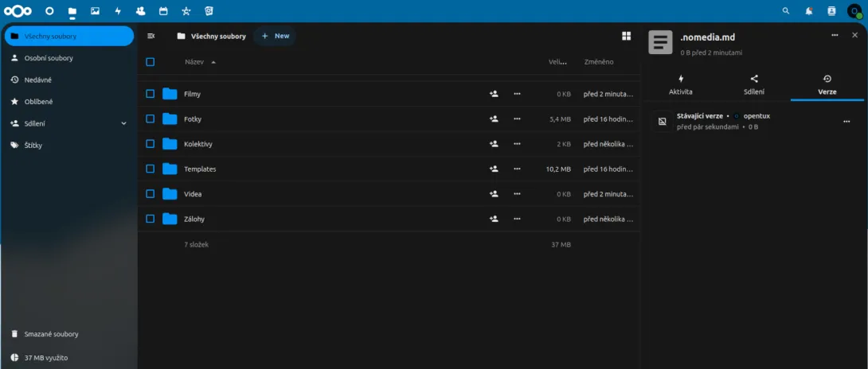Open the Calendar app icon
This screenshot has height=369, width=868.
pos(163,11)
